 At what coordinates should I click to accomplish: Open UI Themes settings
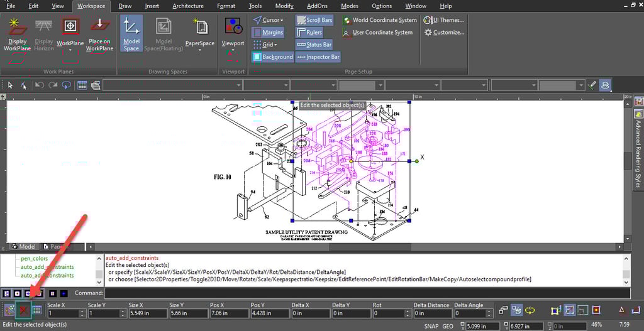click(444, 20)
